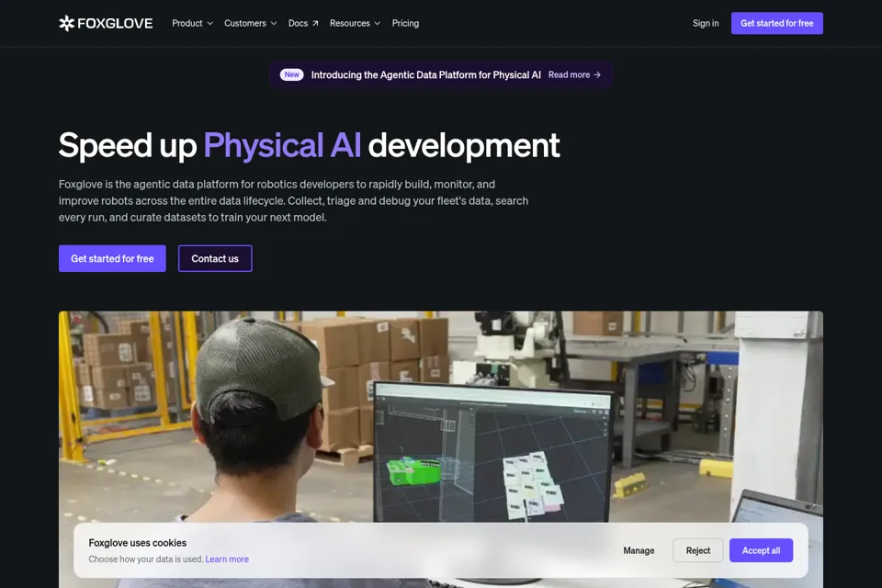Open the Product dropdown menu
This screenshot has height=588, width=882.
pyautogui.click(x=192, y=23)
